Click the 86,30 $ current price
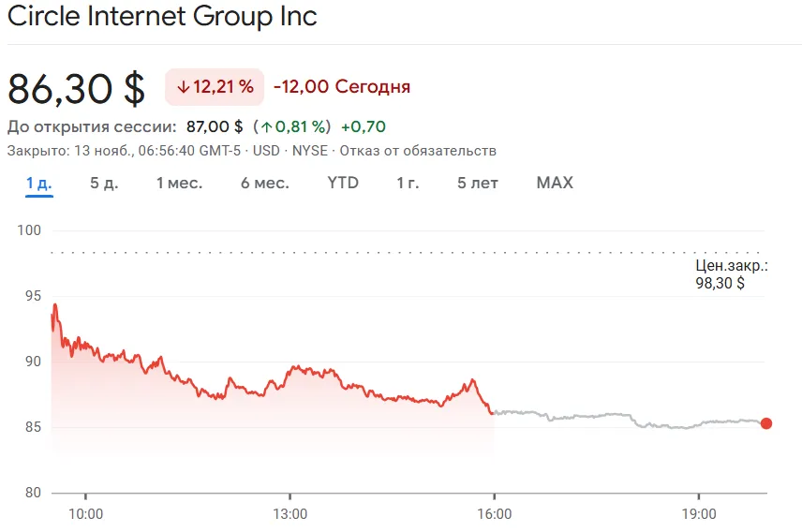Image resolution: width=802 pixels, height=532 pixels. (x=77, y=88)
